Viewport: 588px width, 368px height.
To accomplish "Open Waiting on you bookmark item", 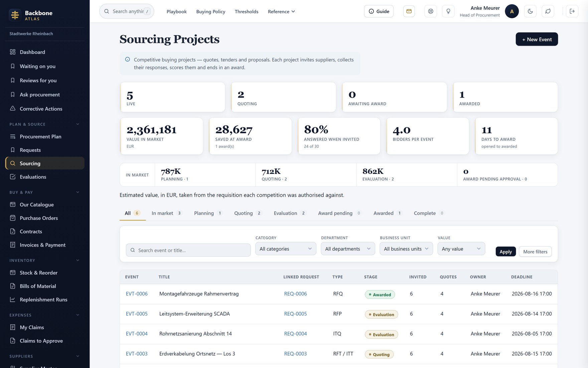I will pyautogui.click(x=45, y=66).
